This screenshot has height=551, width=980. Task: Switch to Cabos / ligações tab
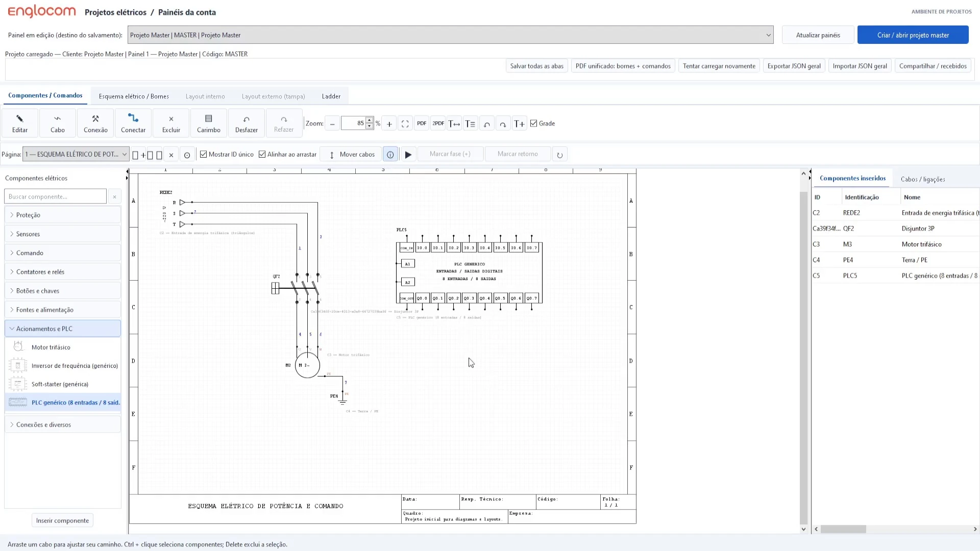[923, 179]
